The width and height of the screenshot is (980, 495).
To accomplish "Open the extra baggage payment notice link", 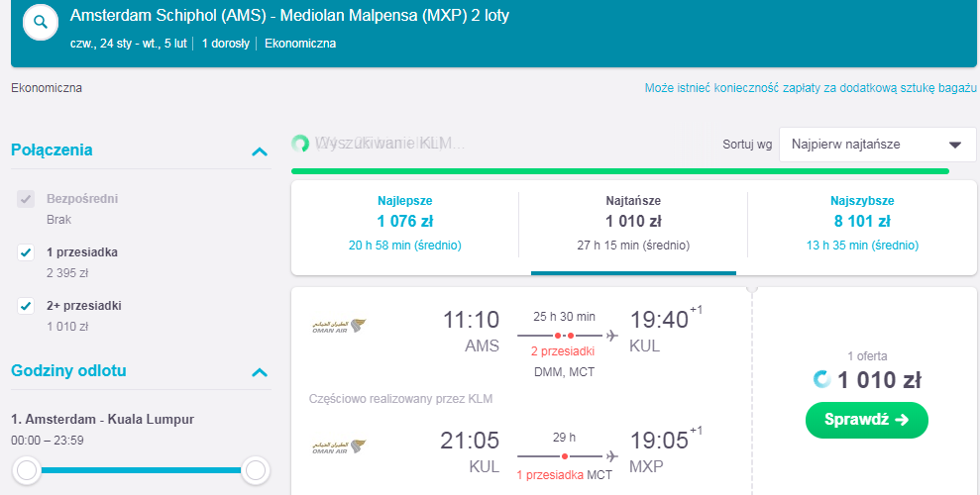I will tap(811, 88).
